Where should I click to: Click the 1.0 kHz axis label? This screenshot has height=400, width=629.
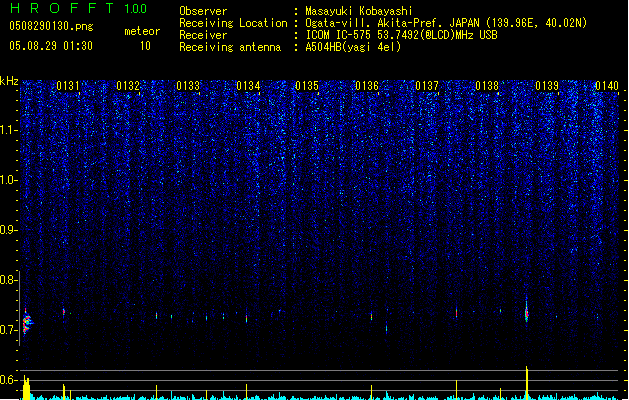click(9, 180)
